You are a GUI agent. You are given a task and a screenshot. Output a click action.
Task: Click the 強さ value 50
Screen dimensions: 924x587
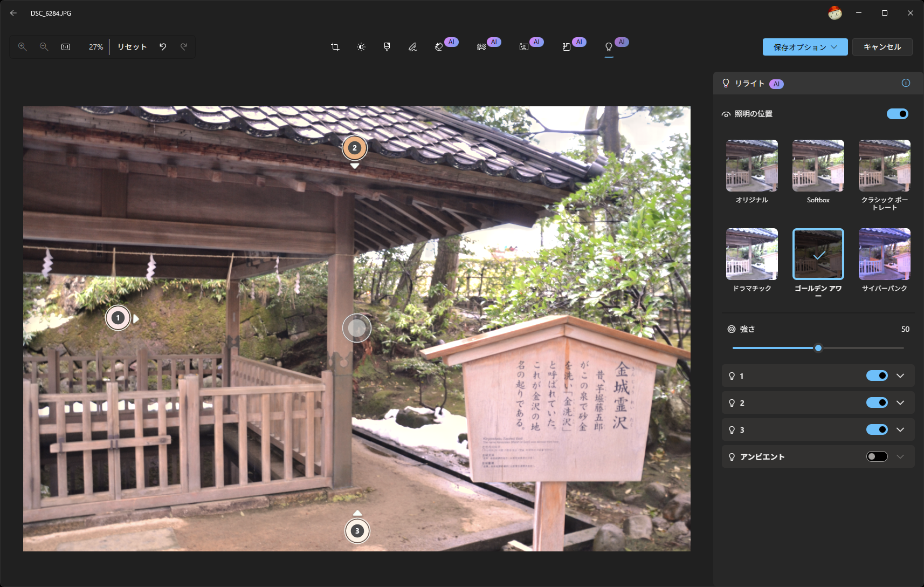(905, 329)
